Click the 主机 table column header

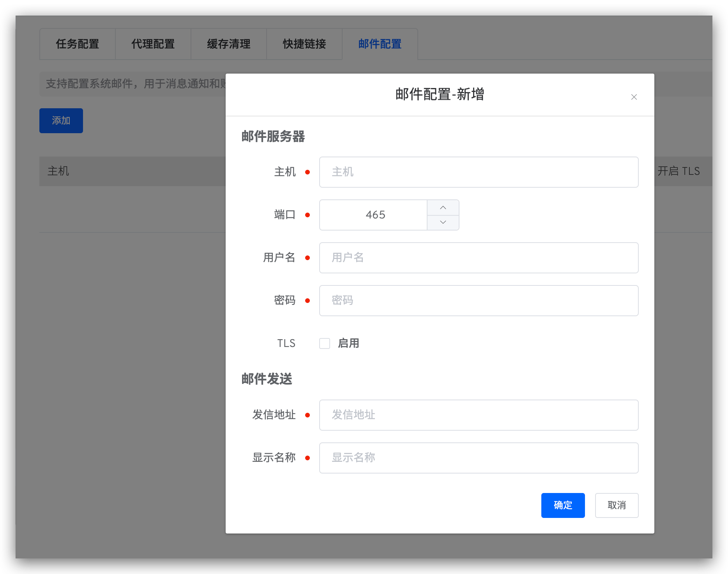pyautogui.click(x=58, y=171)
